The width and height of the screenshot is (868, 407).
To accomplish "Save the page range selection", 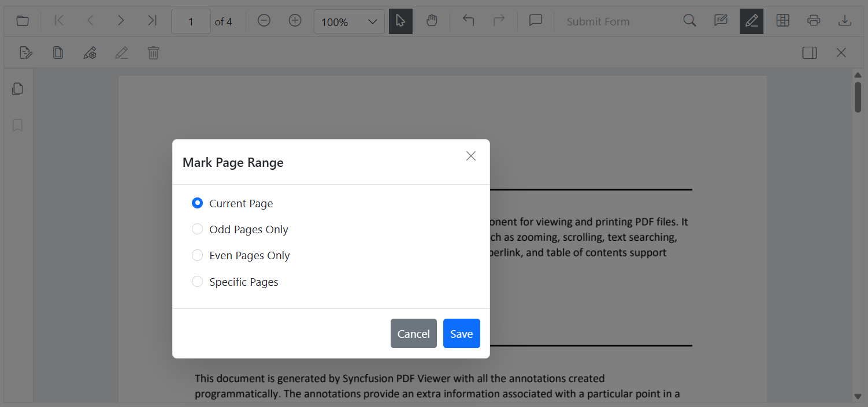I will (461, 333).
